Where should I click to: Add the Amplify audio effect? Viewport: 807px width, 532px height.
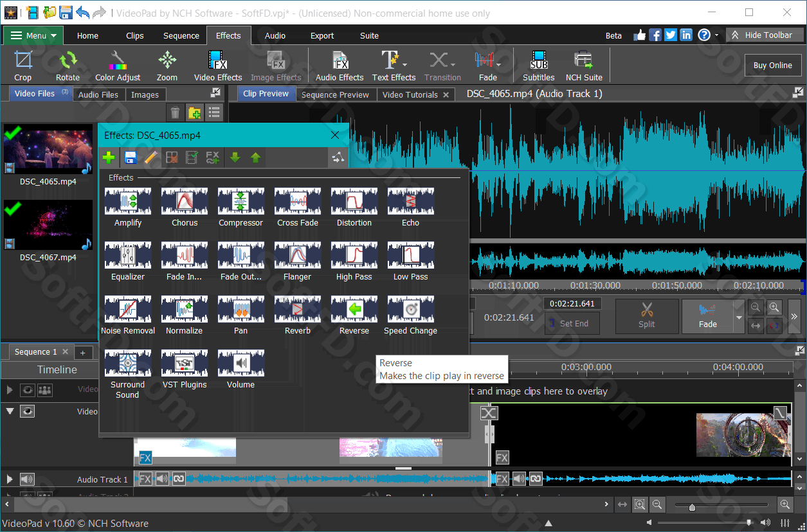click(x=128, y=208)
